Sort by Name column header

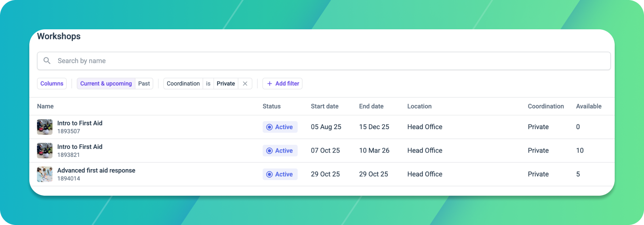46,106
